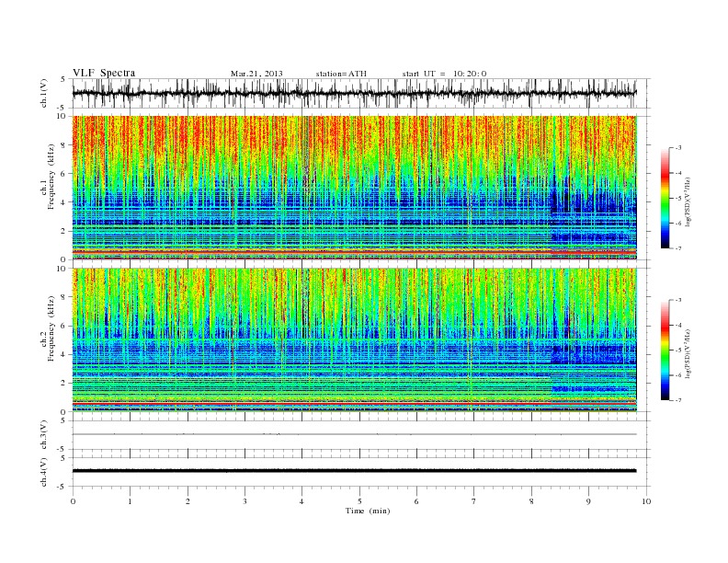Click the "ch.4(V)" axis label

coord(44,472)
